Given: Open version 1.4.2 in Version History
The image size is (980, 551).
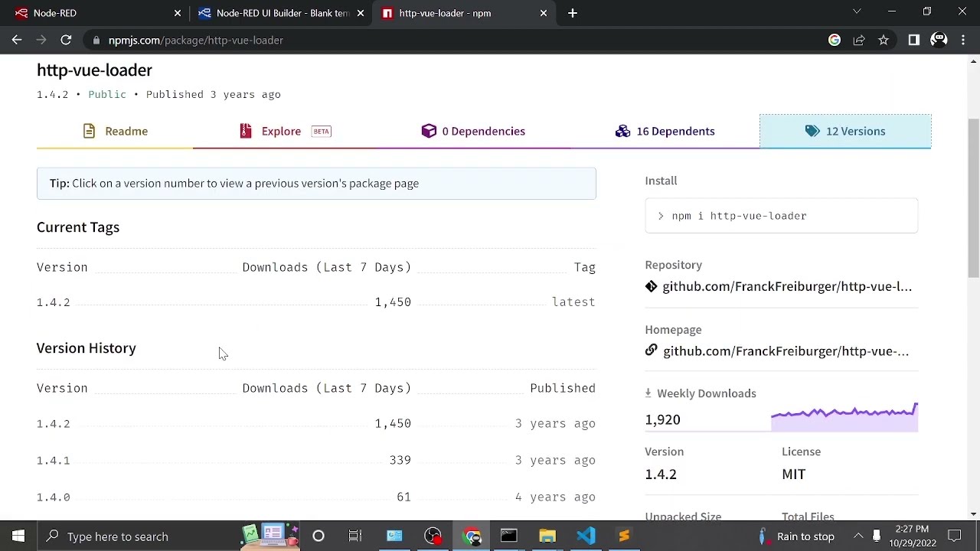Looking at the screenshot, I should click(54, 423).
